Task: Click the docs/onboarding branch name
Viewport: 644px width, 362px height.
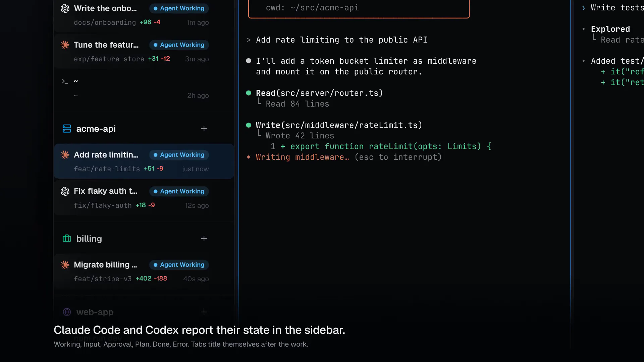Action: point(105,22)
